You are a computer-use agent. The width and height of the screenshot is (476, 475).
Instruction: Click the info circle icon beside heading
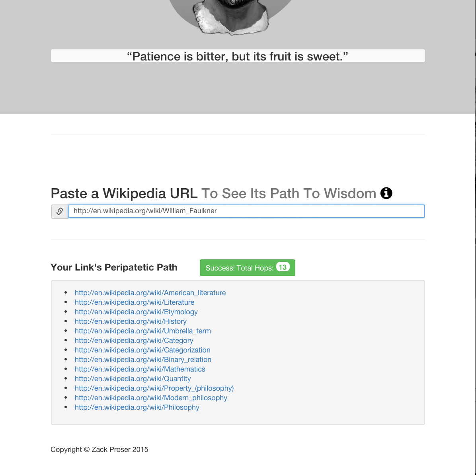(x=386, y=193)
